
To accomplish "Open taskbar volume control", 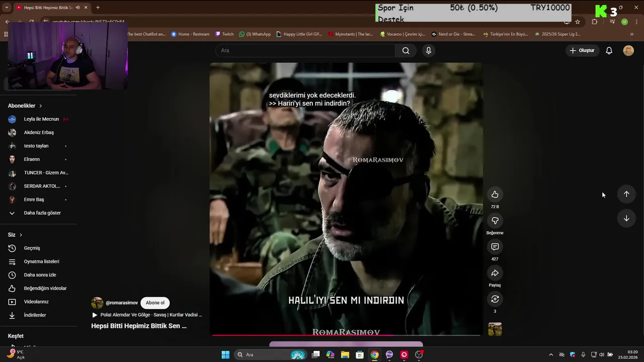I will coord(602,354).
